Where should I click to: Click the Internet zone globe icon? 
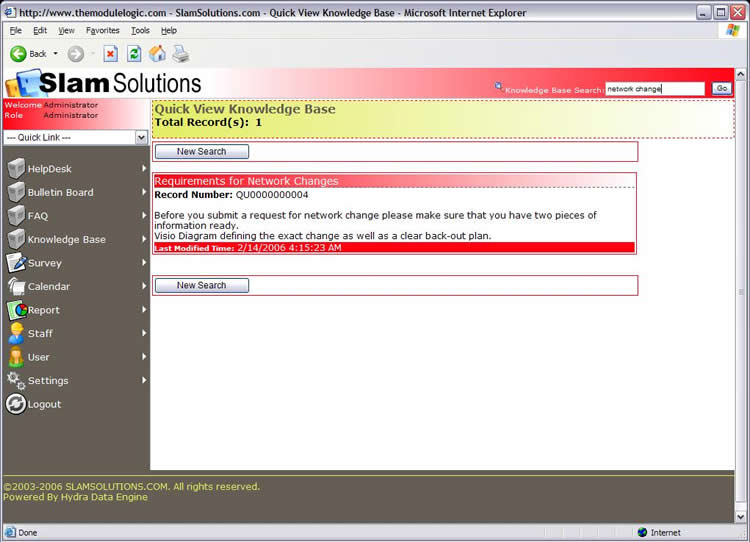click(x=642, y=532)
